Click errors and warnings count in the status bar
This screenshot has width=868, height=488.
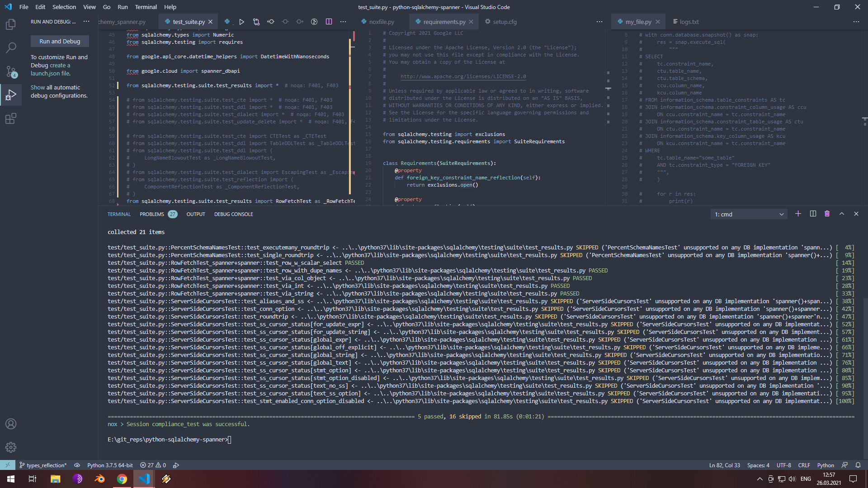click(x=153, y=465)
